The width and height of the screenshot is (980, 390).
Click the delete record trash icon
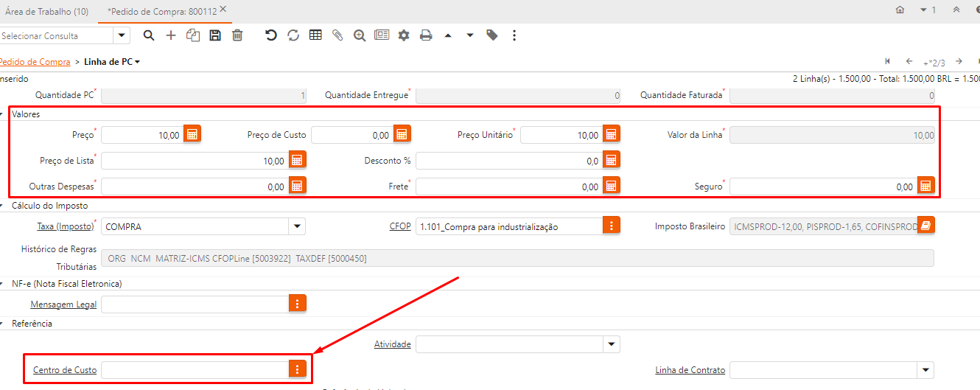[237, 35]
